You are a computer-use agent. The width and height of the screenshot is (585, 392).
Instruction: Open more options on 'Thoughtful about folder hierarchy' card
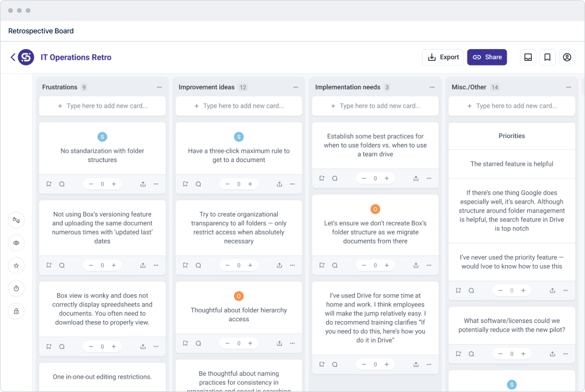[292, 343]
